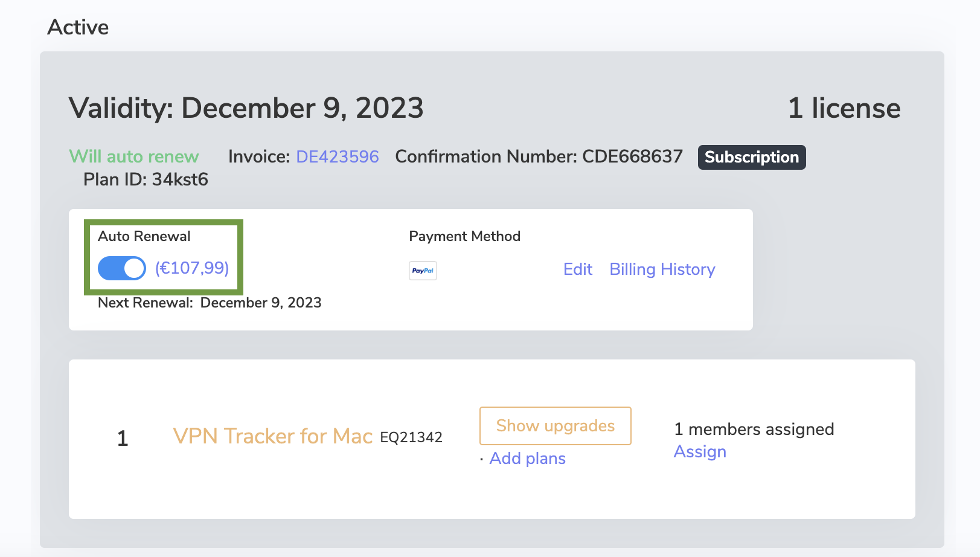
Task: Click the Confirmation Number CDE668637
Action: coord(539,156)
